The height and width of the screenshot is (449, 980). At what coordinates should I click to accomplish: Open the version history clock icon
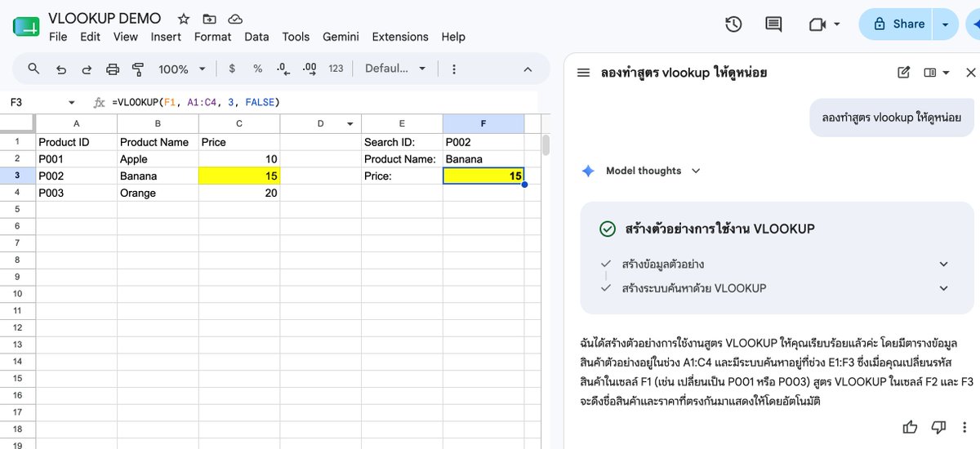733,24
